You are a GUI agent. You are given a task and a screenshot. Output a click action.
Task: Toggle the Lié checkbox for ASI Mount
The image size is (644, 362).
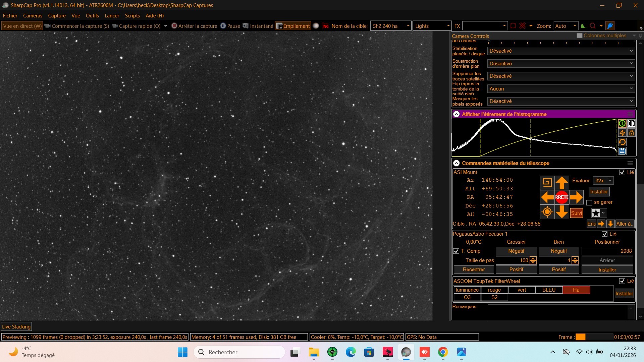coord(622,172)
